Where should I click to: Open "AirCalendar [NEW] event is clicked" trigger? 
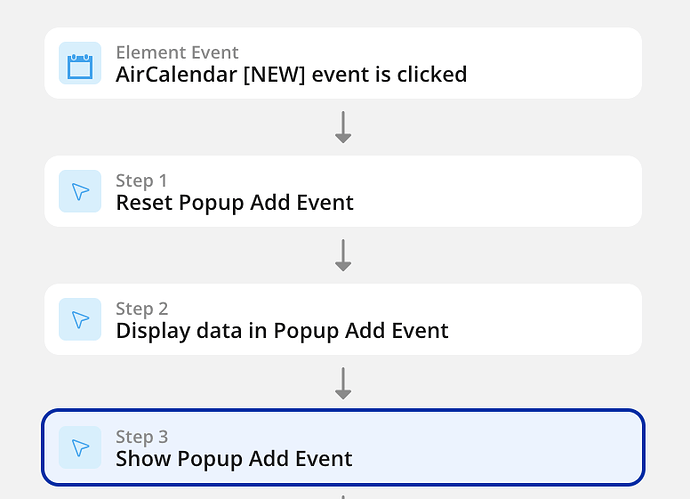[x=291, y=74]
